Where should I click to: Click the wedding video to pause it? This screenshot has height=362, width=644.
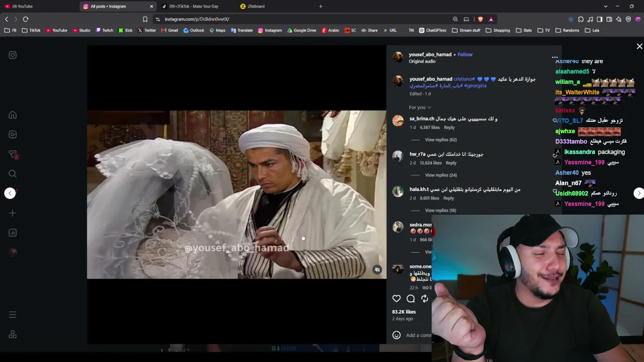(x=236, y=195)
